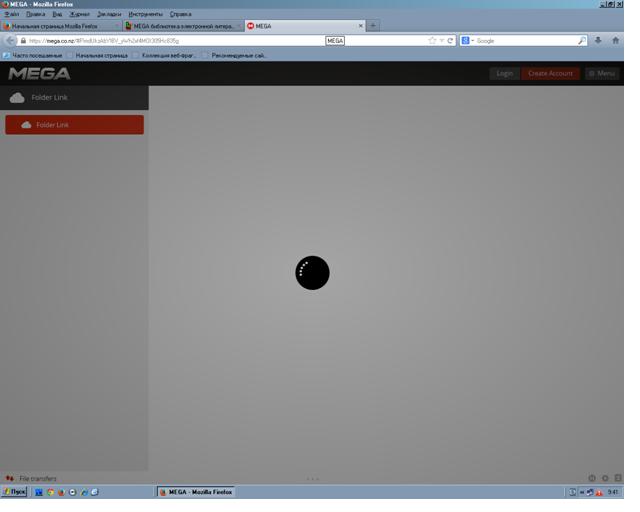Image resolution: width=640 pixels, height=512 pixels.
Task: Click the reload page icon
Action: 450,40
